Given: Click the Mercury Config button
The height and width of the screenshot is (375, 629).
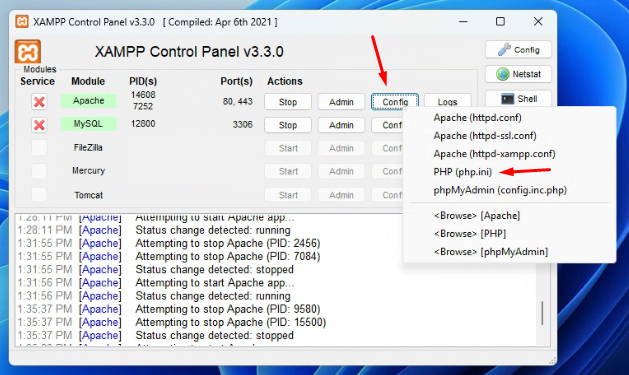Looking at the screenshot, I should (388, 172).
